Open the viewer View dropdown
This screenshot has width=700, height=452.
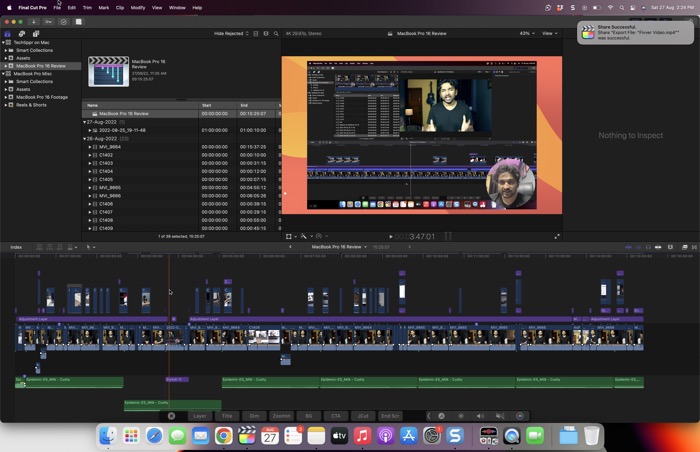pyautogui.click(x=550, y=33)
